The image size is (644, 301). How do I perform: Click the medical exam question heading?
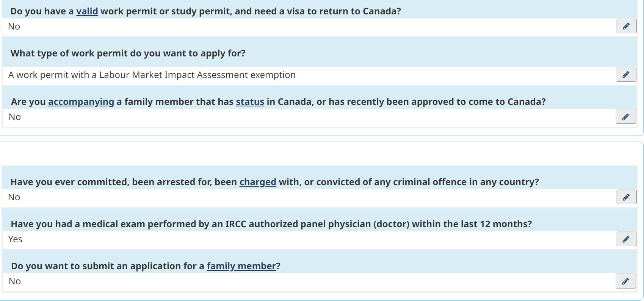271,224
